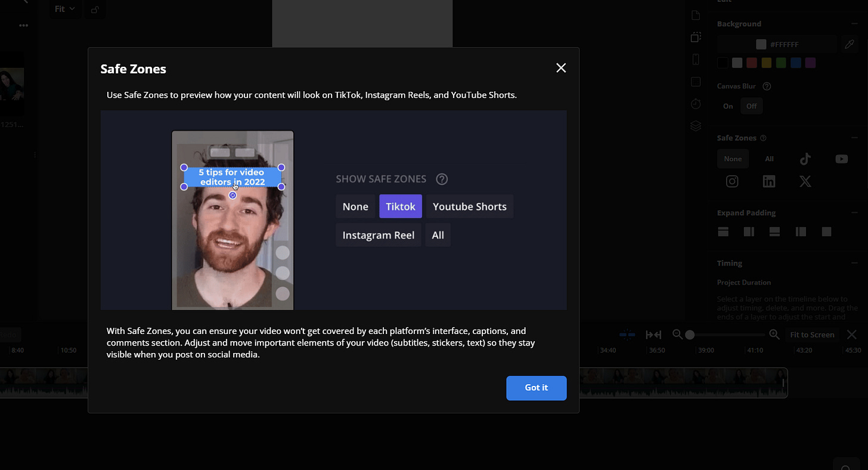
Task: Toggle the aspect lock icon next to Fit
Action: tap(95, 9)
